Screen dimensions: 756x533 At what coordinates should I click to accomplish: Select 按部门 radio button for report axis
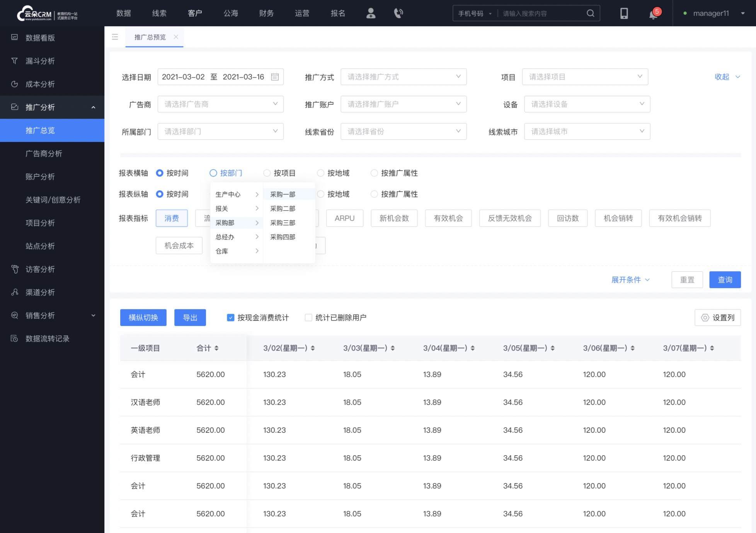point(213,173)
